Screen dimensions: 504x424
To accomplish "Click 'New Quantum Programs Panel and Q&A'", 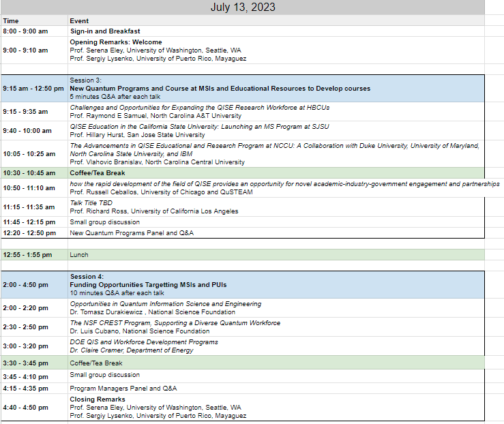I will pyautogui.click(x=132, y=233).
